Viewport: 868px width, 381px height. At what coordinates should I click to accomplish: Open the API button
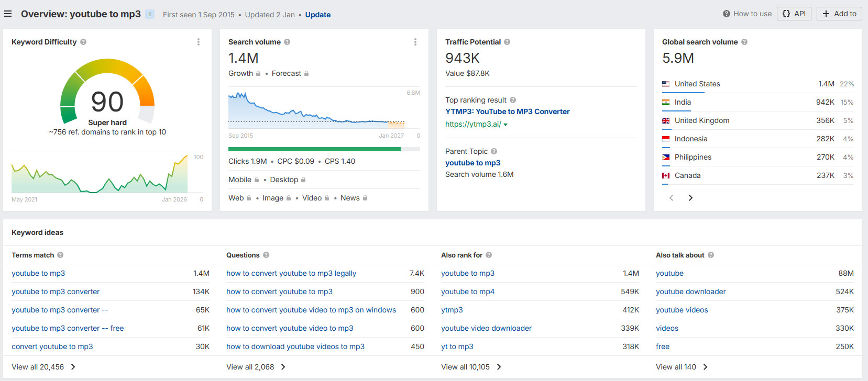click(x=794, y=14)
